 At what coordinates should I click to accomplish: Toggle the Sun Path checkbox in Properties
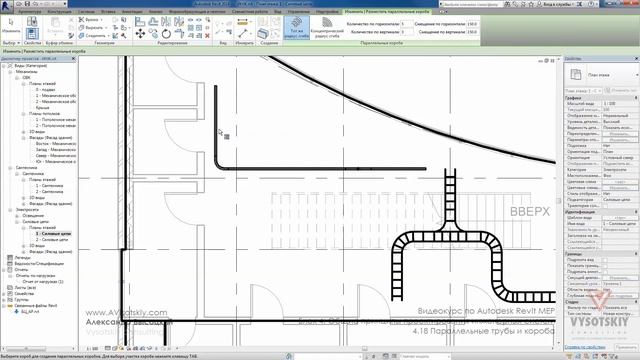click(605, 206)
